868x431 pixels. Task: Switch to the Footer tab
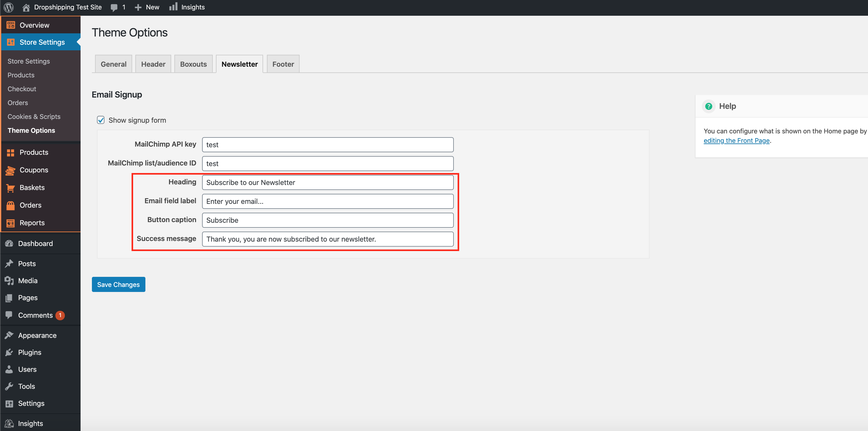(x=283, y=64)
